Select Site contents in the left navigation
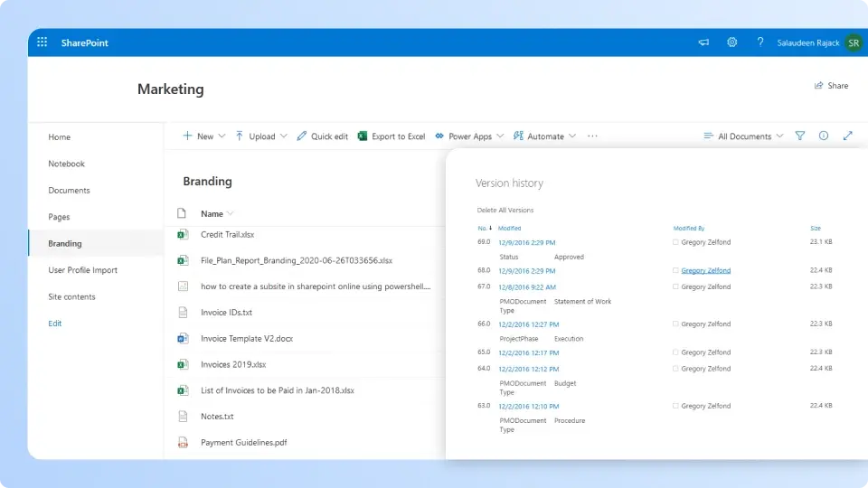 click(x=71, y=296)
